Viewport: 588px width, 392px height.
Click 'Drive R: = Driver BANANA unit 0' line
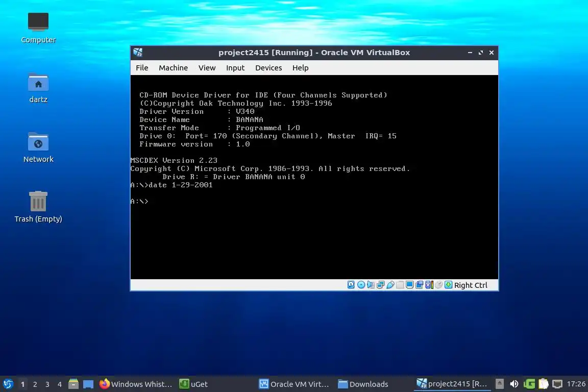pos(234,177)
